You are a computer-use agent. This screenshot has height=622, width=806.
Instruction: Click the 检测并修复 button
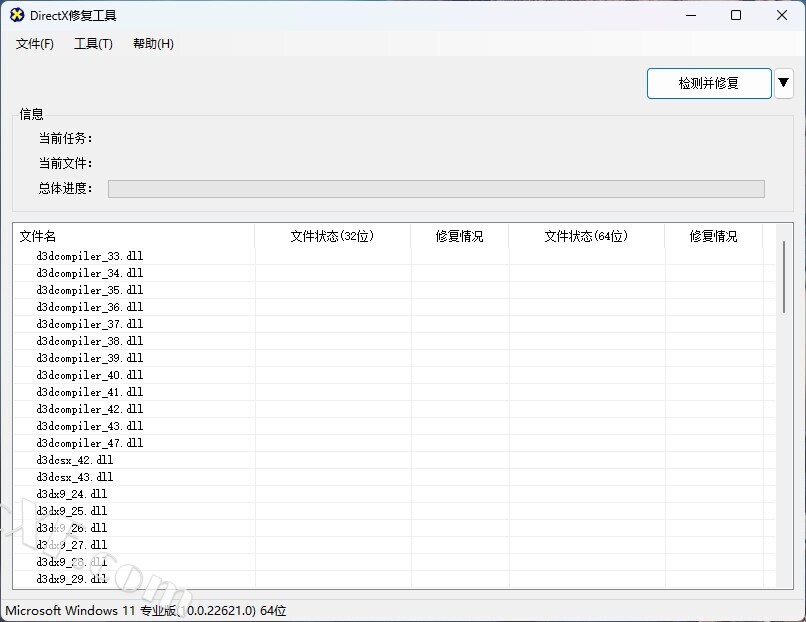tap(709, 83)
